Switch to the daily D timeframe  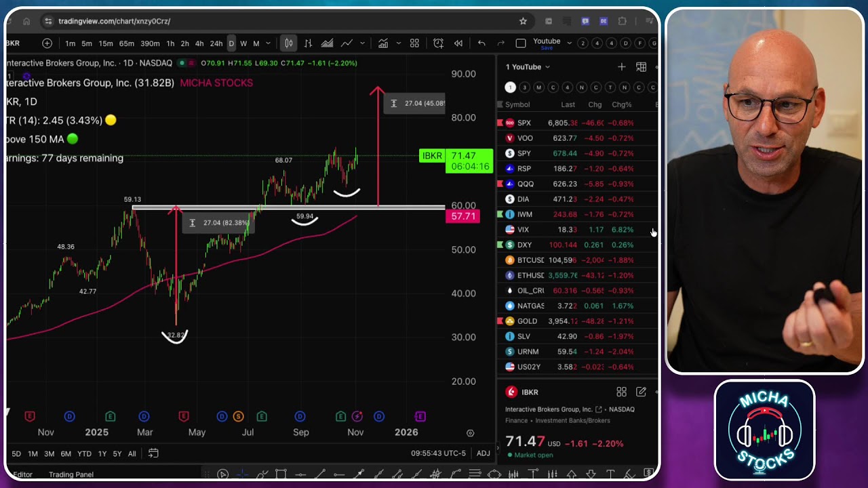[231, 43]
